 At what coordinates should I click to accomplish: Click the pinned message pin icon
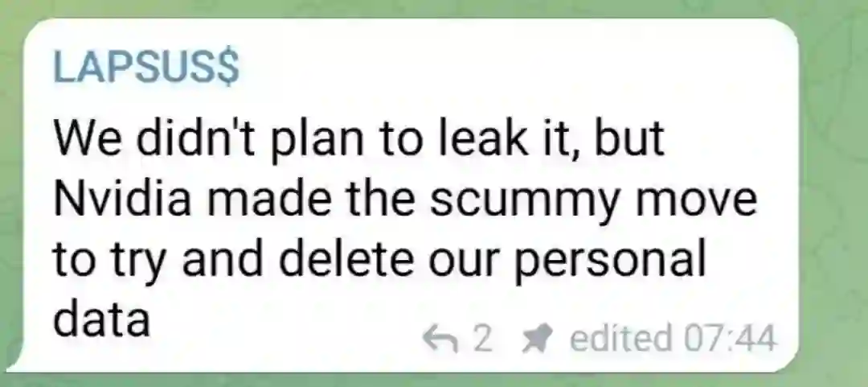tap(538, 338)
